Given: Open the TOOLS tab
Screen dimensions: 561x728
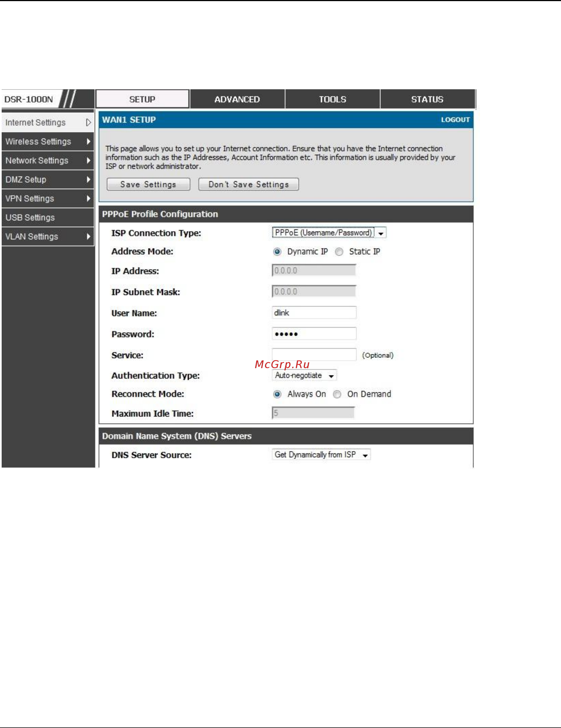Looking at the screenshot, I should (x=333, y=99).
